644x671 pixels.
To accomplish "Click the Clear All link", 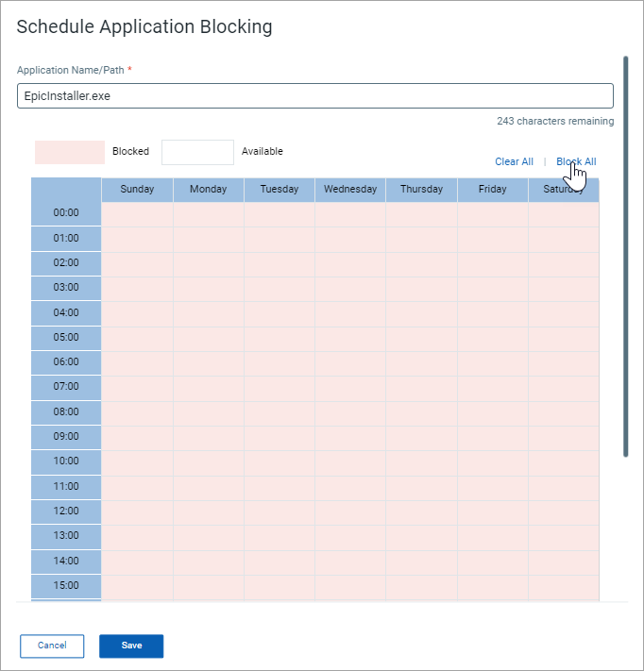I will [x=514, y=161].
